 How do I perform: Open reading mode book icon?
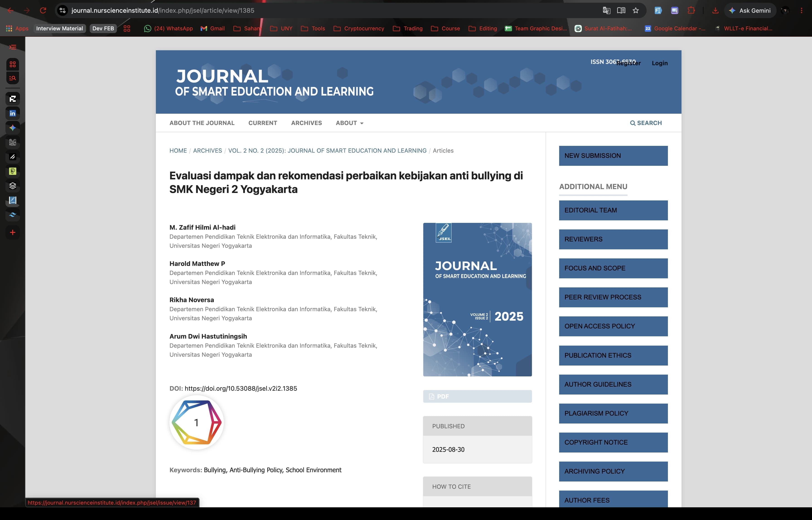tap(621, 10)
